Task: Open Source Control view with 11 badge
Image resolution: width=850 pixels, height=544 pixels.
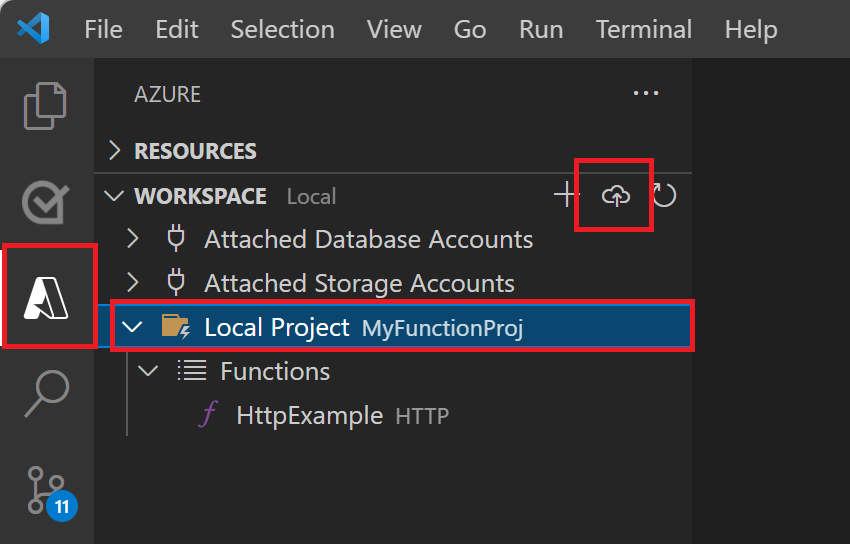Action: (x=46, y=490)
